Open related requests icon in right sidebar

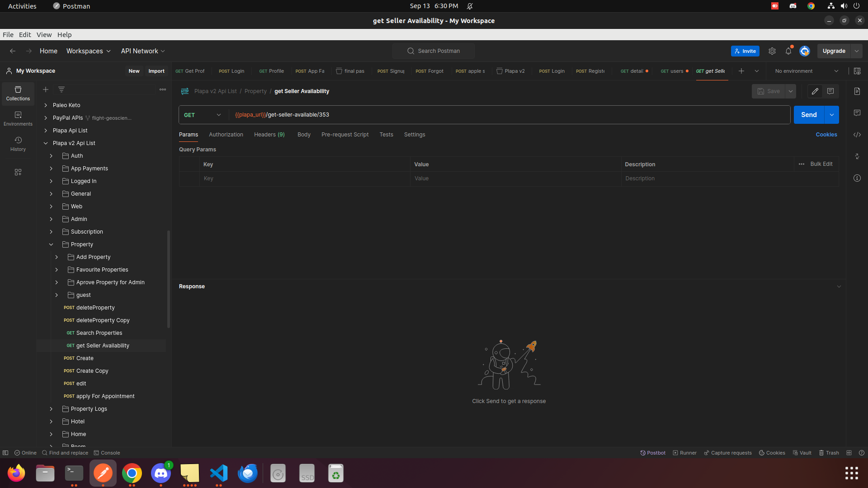tap(857, 156)
